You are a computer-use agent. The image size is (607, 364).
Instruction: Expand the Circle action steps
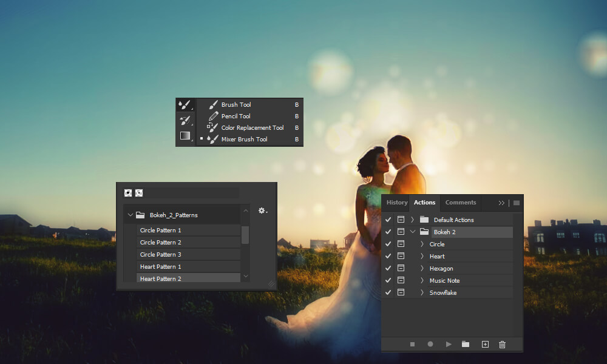[x=421, y=243]
